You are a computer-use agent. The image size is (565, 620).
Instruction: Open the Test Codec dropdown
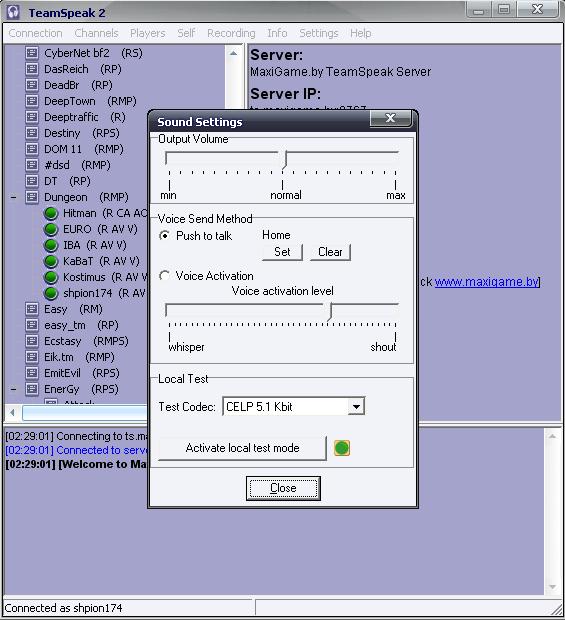(356, 406)
